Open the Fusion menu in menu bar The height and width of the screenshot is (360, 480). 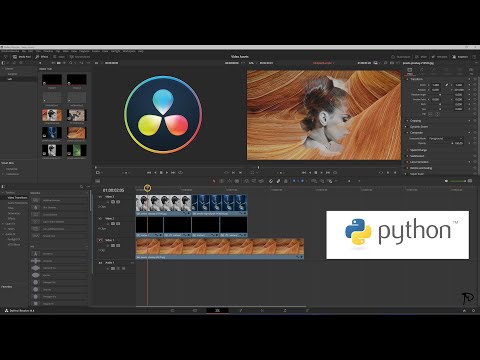[x=96, y=51]
